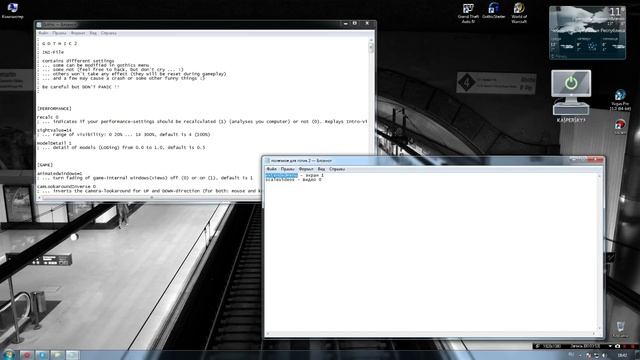Viewport: 640px width, 360px height.
Task: Open the Правка menu in the Gothic INI Notepad window
Action: click(x=60, y=33)
